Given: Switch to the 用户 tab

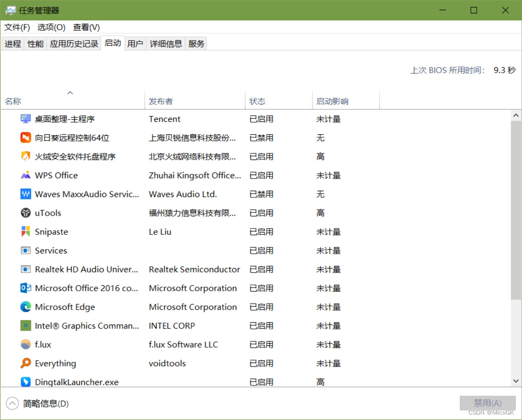Looking at the screenshot, I should [x=135, y=44].
